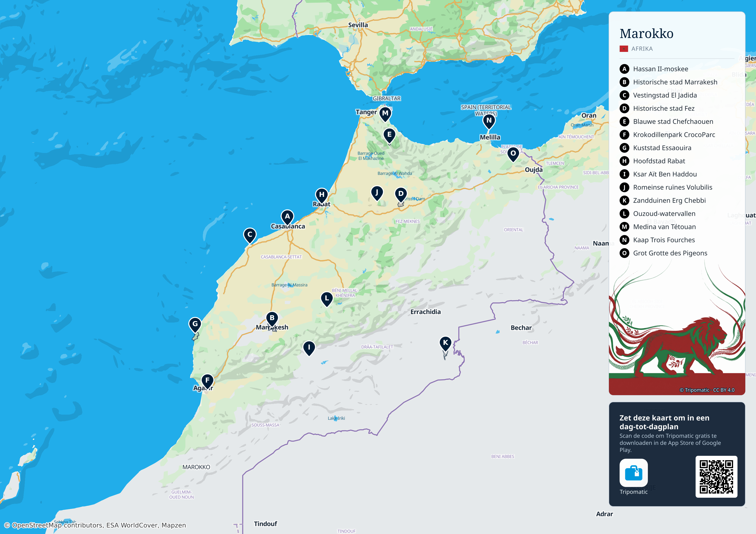The width and height of the screenshot is (756, 534).
Task: Click the QR code image
Action: [716, 477]
